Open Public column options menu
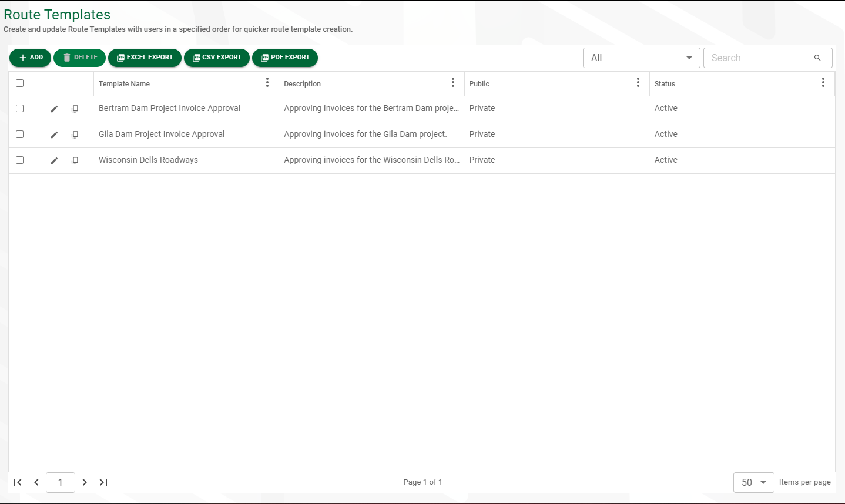The image size is (845, 504). (638, 83)
